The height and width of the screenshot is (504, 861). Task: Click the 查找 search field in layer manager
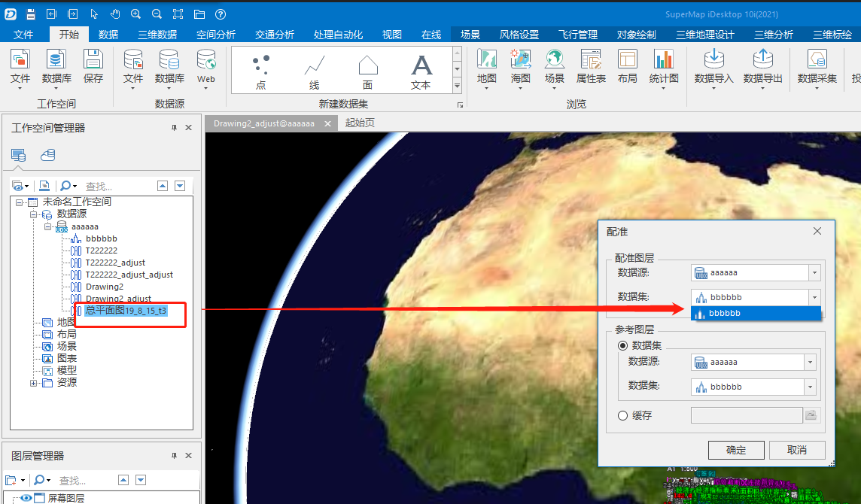[84, 481]
